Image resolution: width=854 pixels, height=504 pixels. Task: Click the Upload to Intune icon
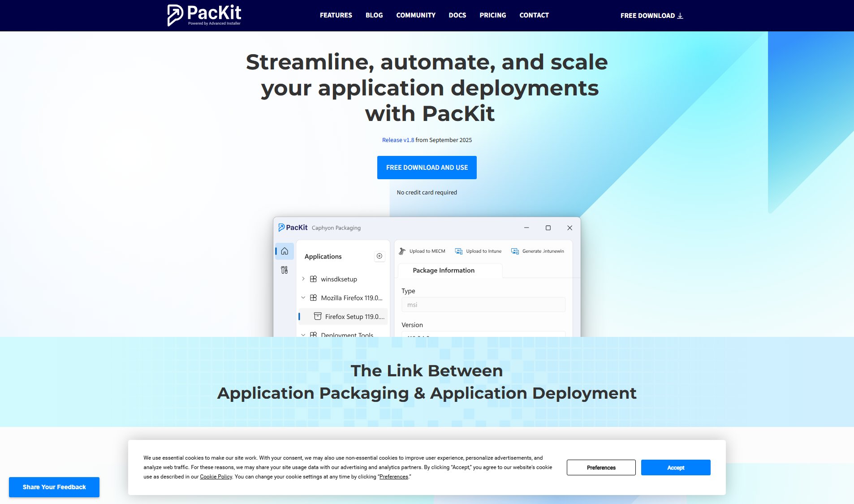tap(459, 251)
